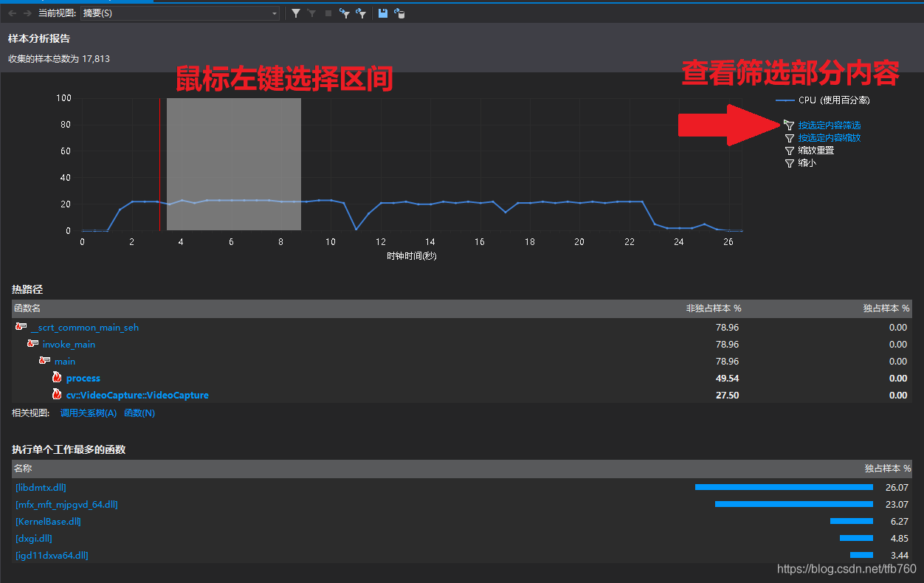924x583 pixels.
Task: Click the 按选定内容筛选 link
Action: tap(830, 125)
